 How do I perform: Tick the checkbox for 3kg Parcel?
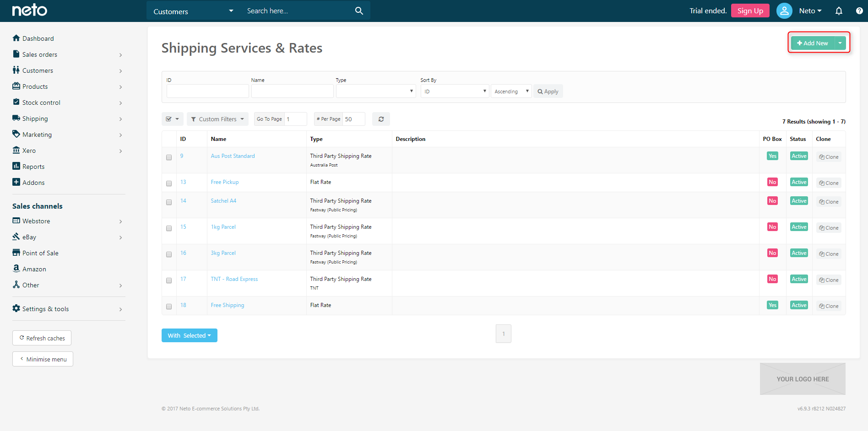[x=169, y=254]
